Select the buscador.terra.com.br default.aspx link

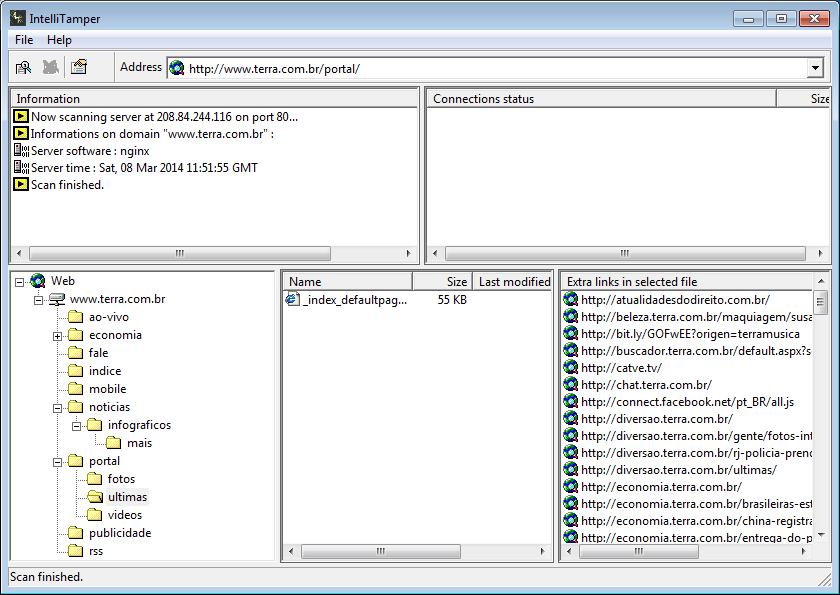(x=696, y=351)
